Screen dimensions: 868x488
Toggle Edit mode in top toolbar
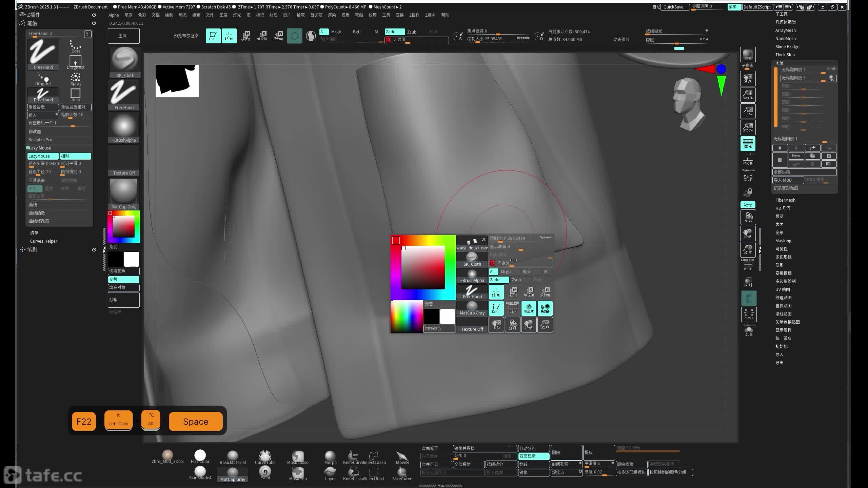(213, 36)
